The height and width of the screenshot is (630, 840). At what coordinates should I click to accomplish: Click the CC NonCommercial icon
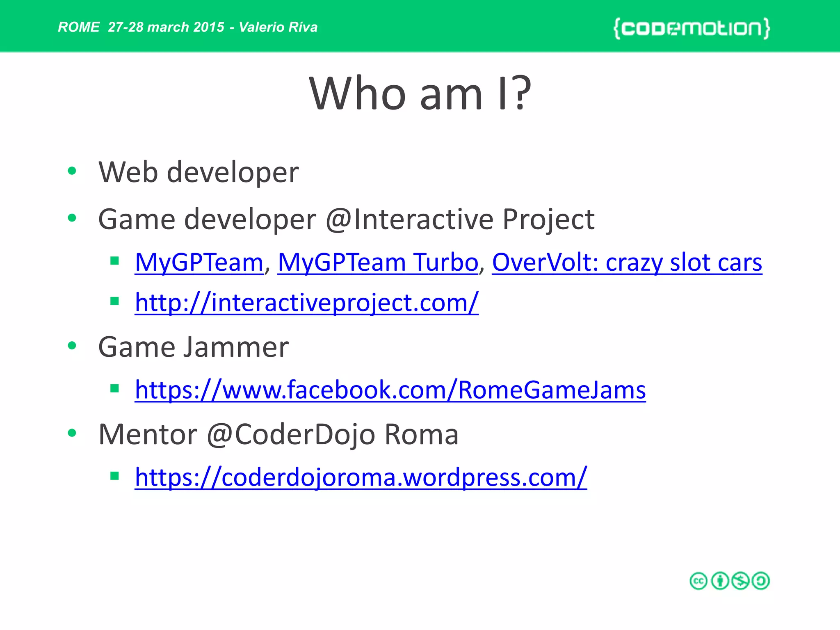point(740,581)
